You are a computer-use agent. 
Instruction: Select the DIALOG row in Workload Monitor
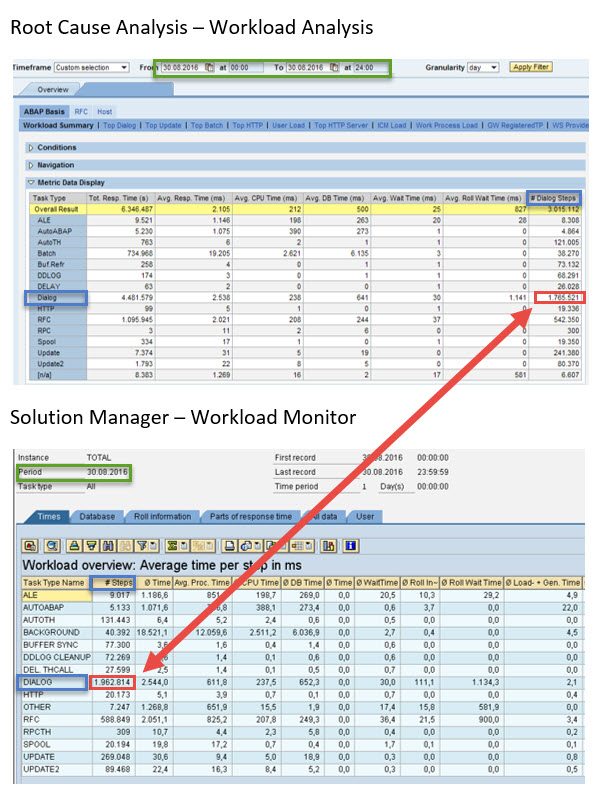[x=303, y=682]
